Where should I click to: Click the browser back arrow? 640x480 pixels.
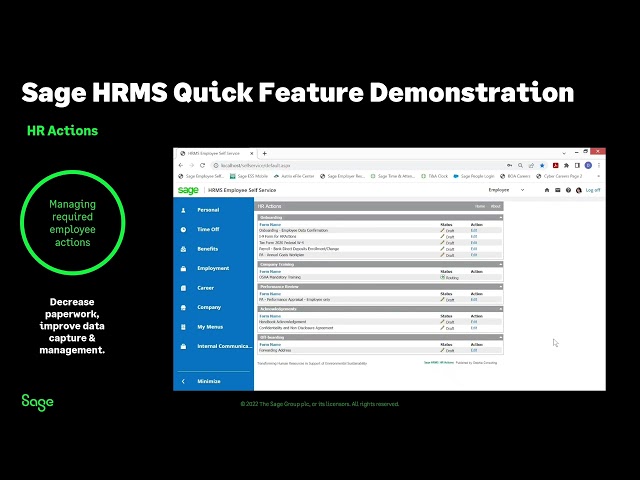pyautogui.click(x=181, y=165)
